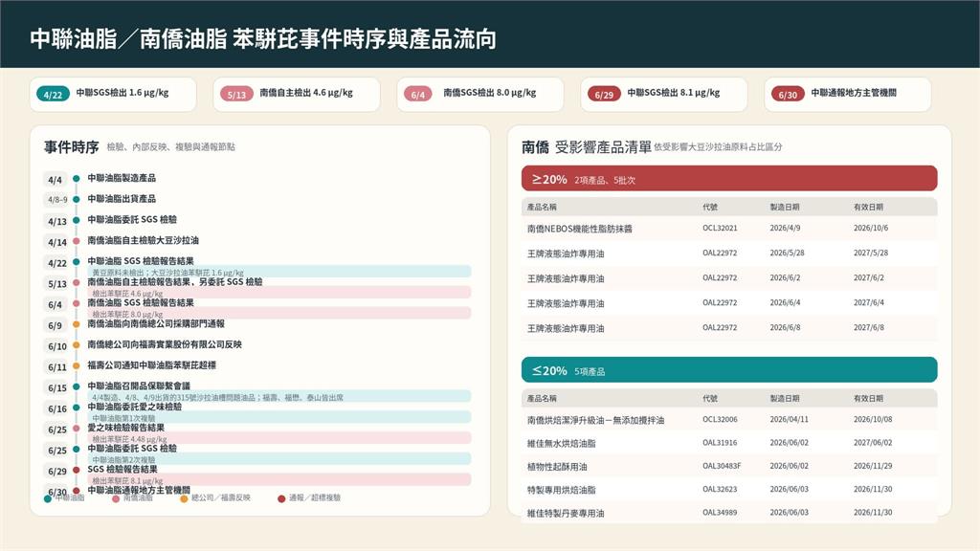This screenshot has height=551, width=980.
Task: Click the slide title 苯駢芘事件時序與產品流向
Action: [365, 38]
